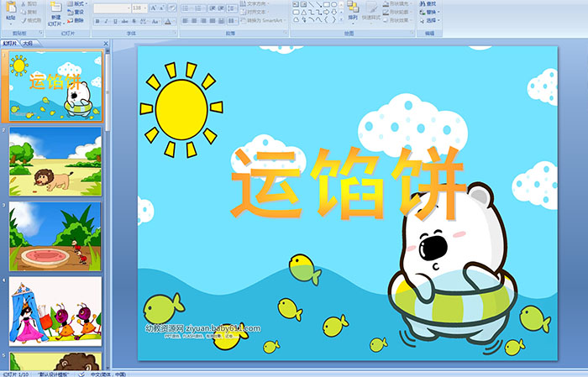Viewport: 588px width, 377px height.
Task: Open Shape Fill (形状填充) color menu
Action: 397,3
